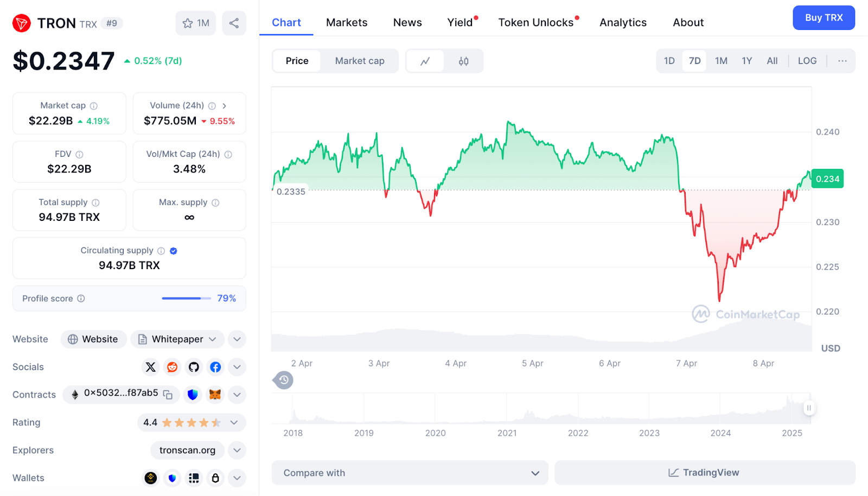
Task: Switch to the News tab
Action: pos(407,23)
